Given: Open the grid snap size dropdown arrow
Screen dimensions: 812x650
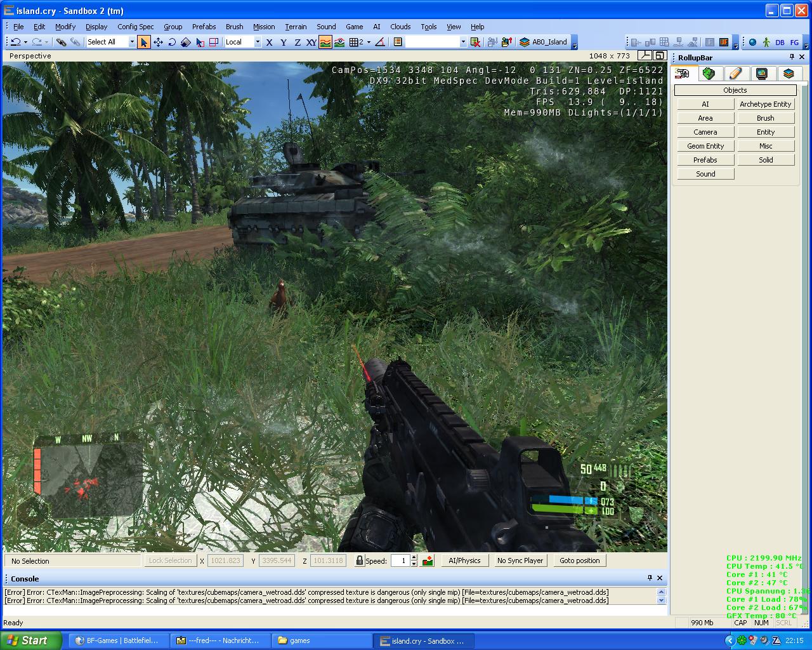Looking at the screenshot, I should [369, 42].
